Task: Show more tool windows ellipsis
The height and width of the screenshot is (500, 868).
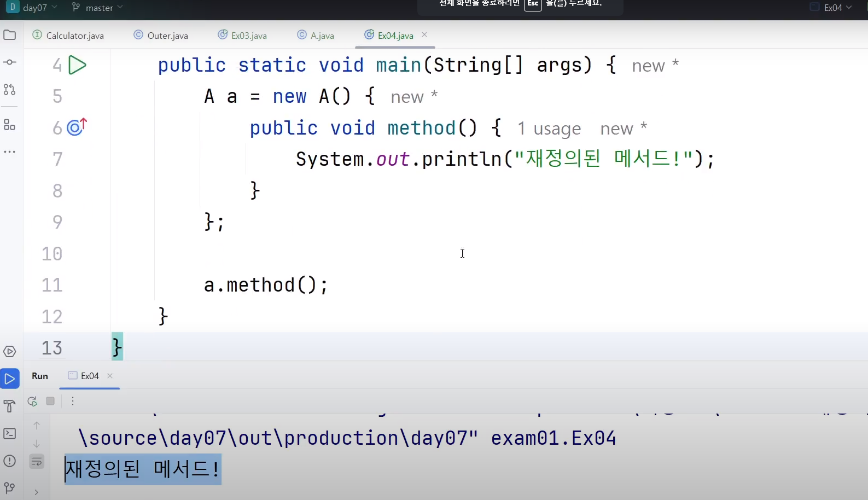Action: [9, 152]
